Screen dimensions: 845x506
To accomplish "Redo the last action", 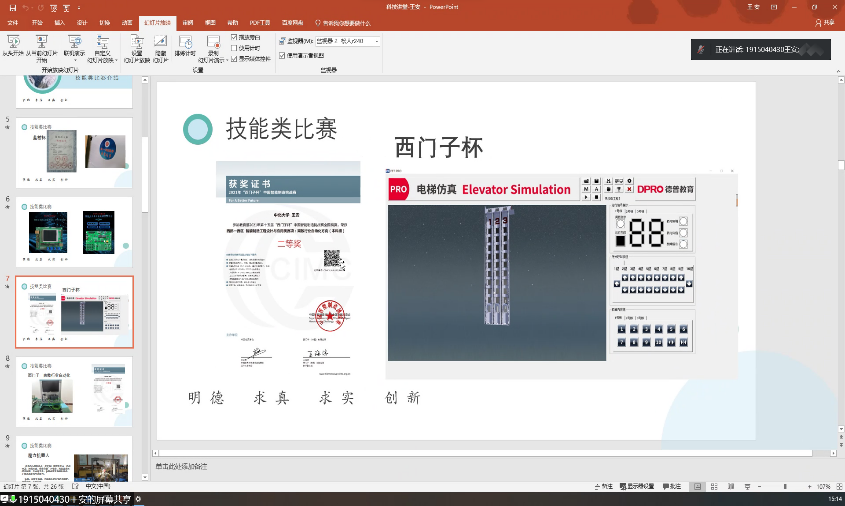I will click(x=40, y=8).
